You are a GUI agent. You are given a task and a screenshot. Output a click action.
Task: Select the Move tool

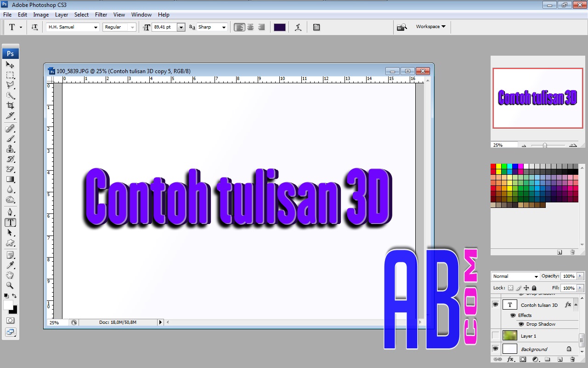pos(9,65)
